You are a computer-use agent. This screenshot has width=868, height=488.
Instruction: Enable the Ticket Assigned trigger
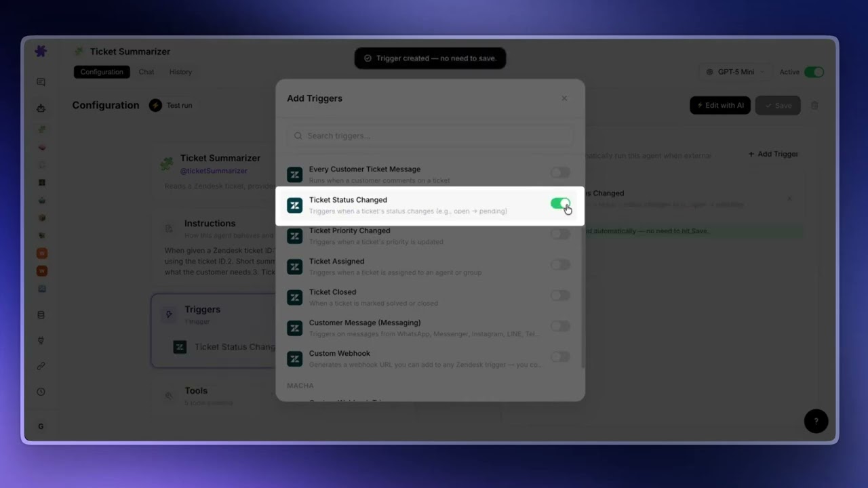[560, 264]
